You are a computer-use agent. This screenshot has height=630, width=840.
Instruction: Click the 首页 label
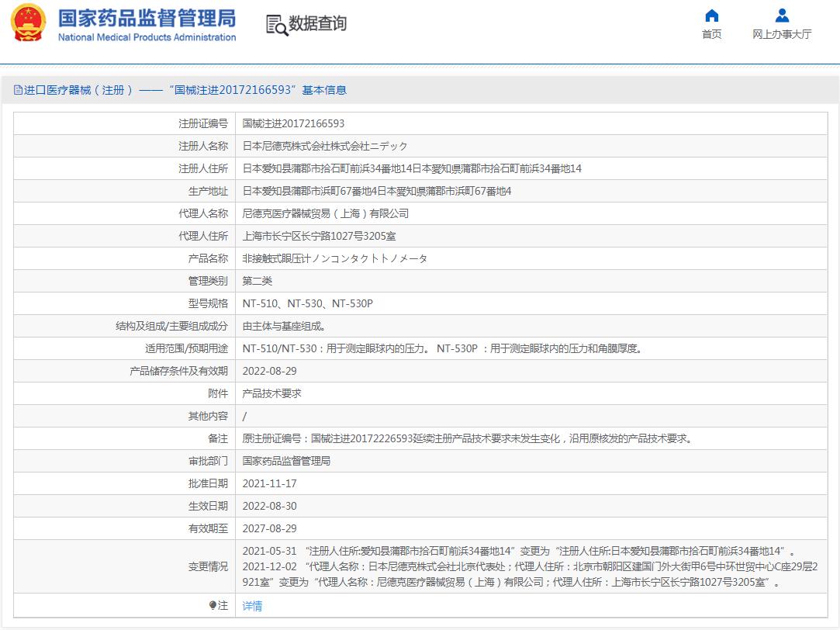click(x=711, y=34)
